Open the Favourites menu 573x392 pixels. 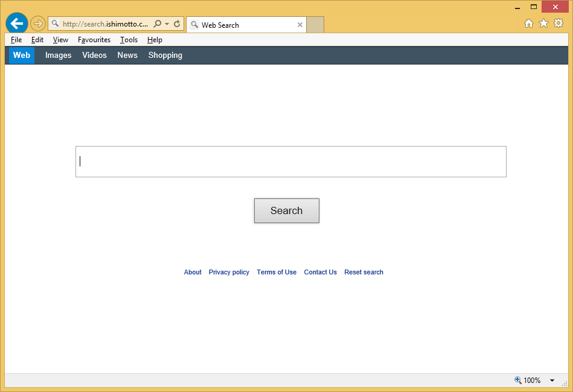(x=94, y=40)
